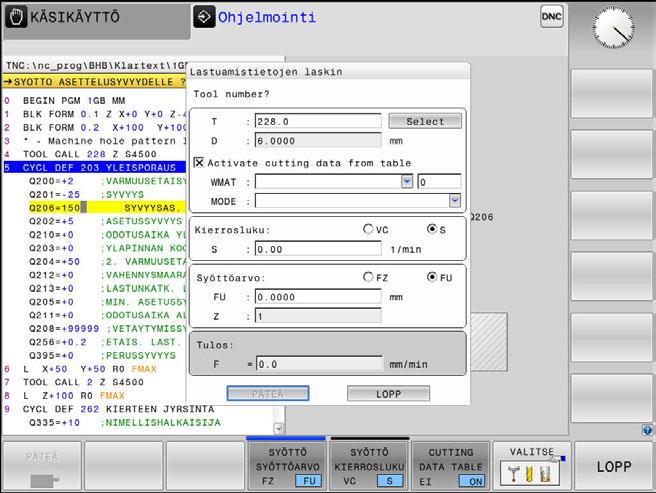This screenshot has height=493, width=656.
Task: Click line 6 L X+50 Y+50 R0 FMAX
Action: point(80,369)
